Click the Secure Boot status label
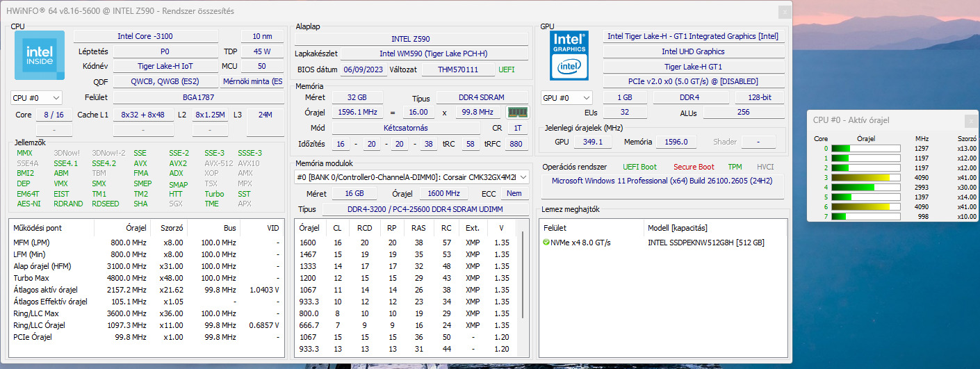Viewport: 980px width, 369px height. [x=694, y=167]
